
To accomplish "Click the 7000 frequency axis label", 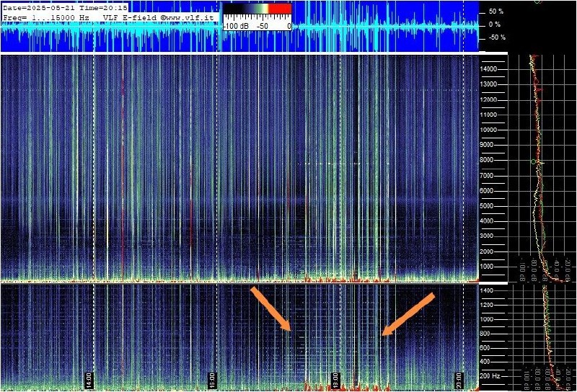I will coord(487,176).
